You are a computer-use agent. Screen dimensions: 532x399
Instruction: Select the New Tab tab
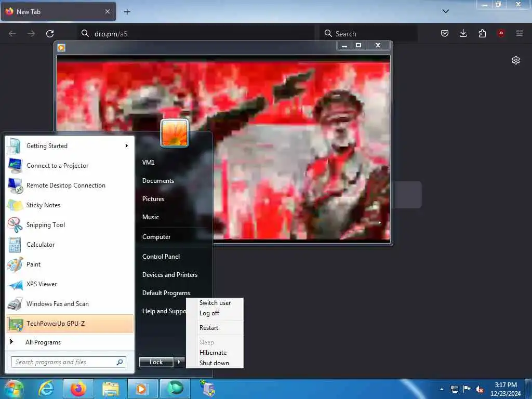(x=58, y=11)
